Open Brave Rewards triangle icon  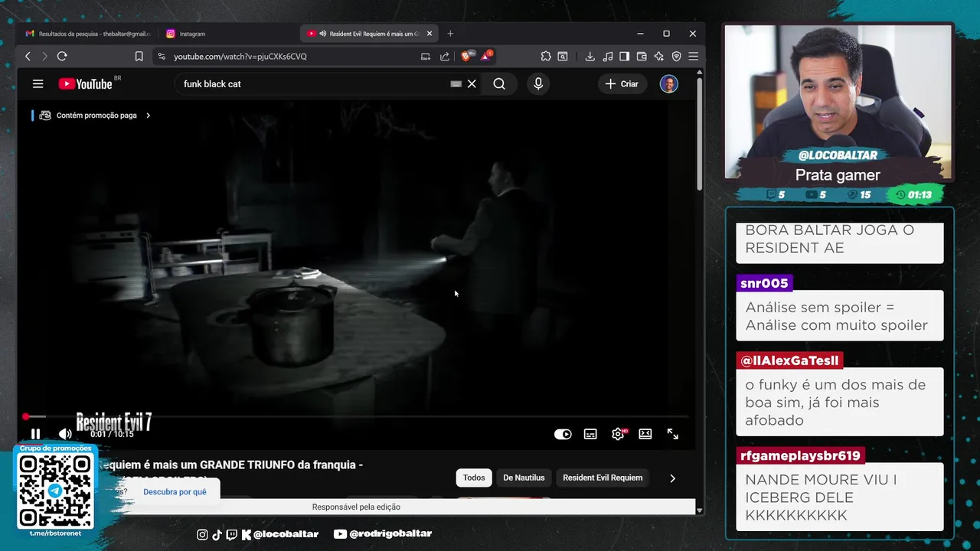tap(486, 56)
